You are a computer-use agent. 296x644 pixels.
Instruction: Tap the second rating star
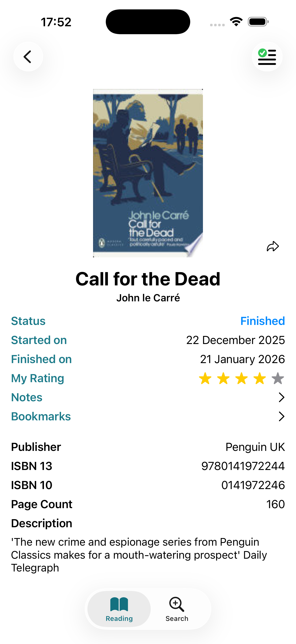pos(223,378)
